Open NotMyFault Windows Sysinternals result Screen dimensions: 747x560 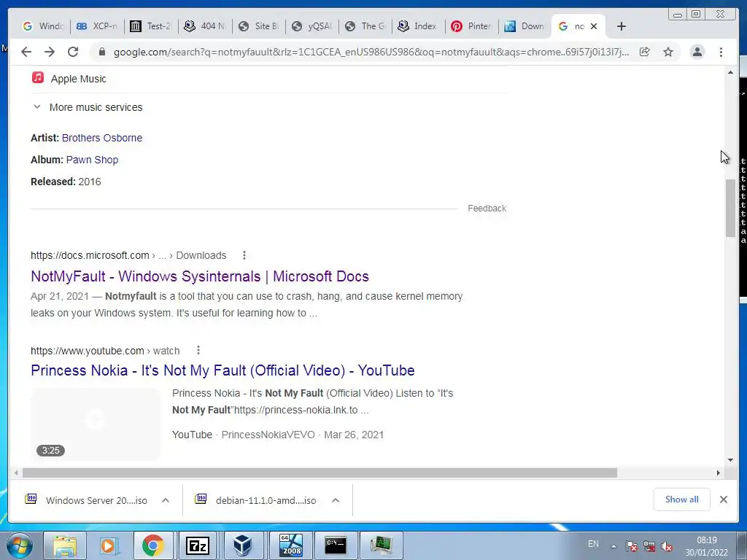coord(200,276)
